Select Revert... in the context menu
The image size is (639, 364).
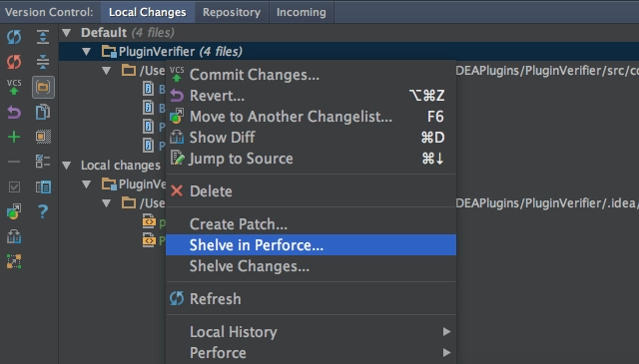point(311,96)
